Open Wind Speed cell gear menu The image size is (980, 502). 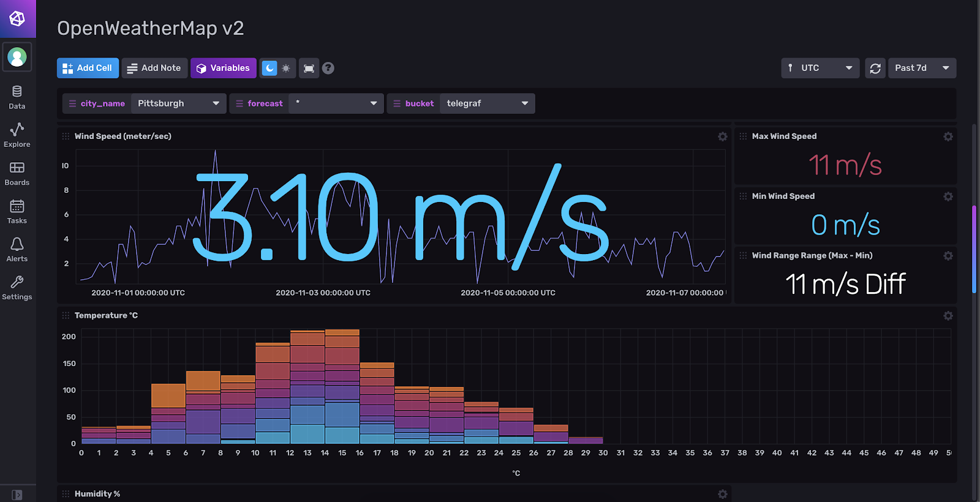coord(723,137)
